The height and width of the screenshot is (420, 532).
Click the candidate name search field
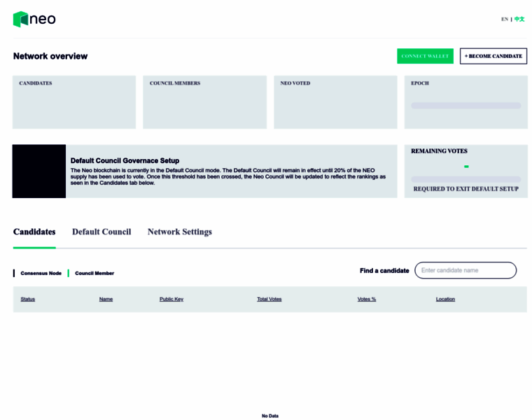pyautogui.click(x=465, y=270)
